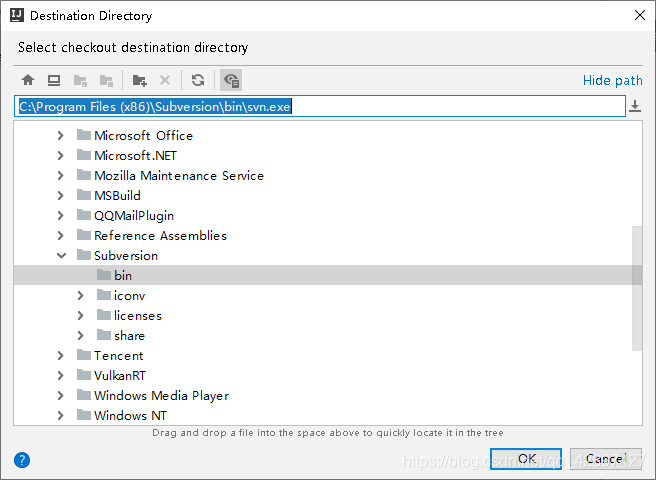Viewport: 656px width, 480px height.
Task: Toggle Show Hidden Files and Directories icon
Action: 231,80
